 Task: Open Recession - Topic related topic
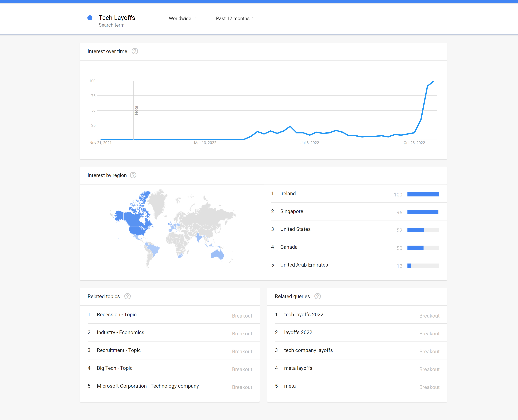[117, 315]
